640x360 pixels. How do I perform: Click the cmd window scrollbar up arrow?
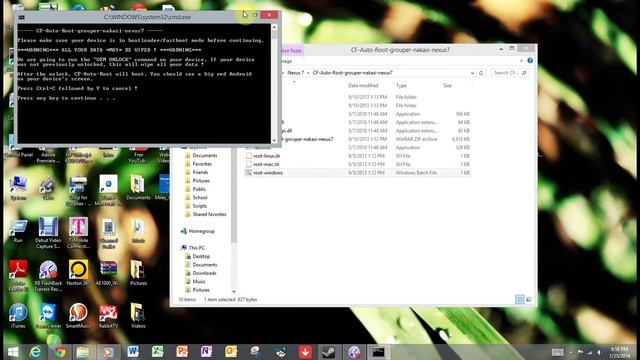click(274, 27)
